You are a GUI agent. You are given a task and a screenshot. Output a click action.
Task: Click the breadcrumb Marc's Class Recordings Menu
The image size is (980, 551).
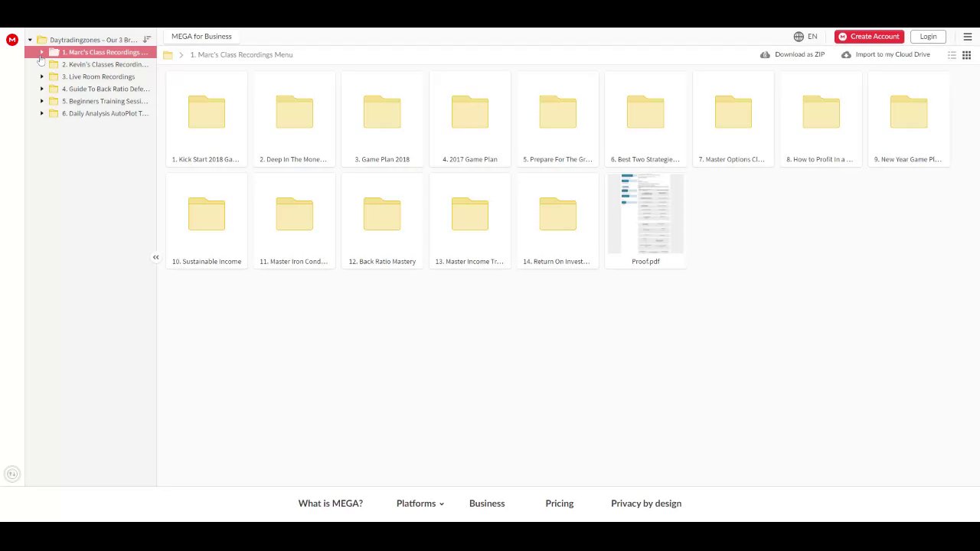pos(241,55)
